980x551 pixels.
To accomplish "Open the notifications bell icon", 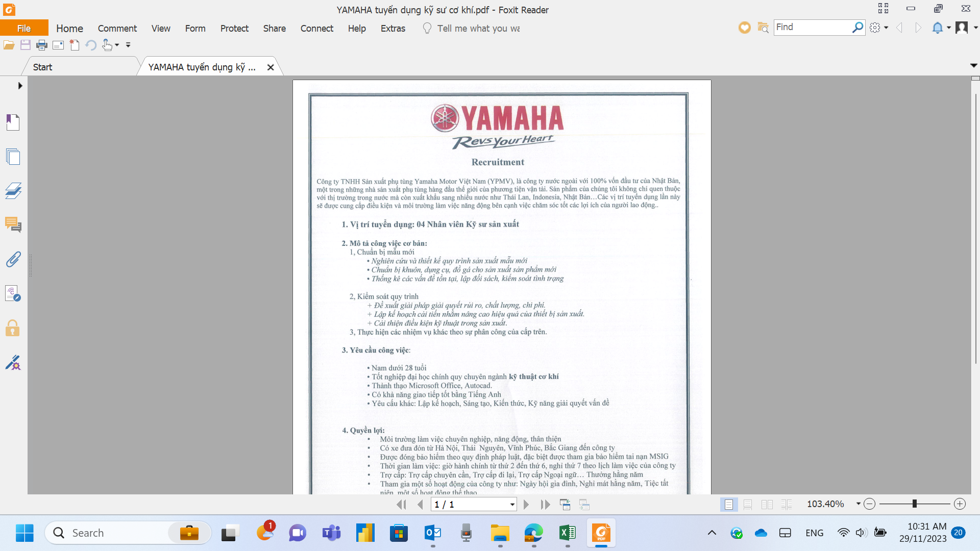I will point(938,28).
